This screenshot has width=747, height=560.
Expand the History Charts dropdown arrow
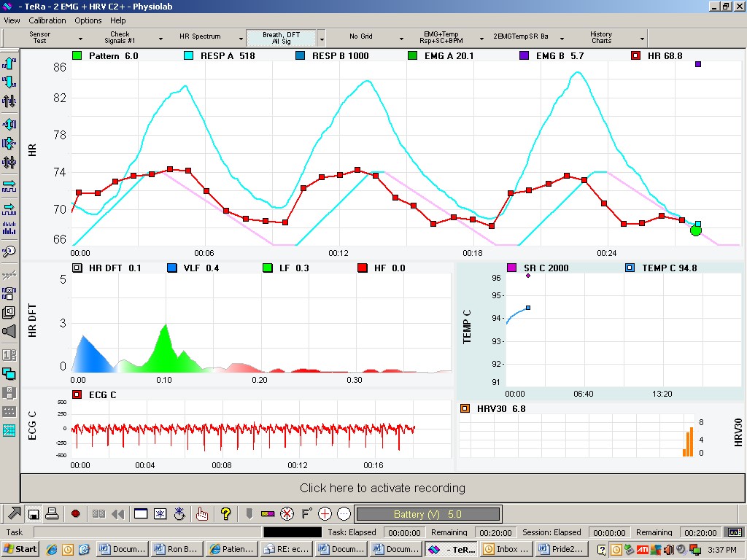tap(642, 39)
